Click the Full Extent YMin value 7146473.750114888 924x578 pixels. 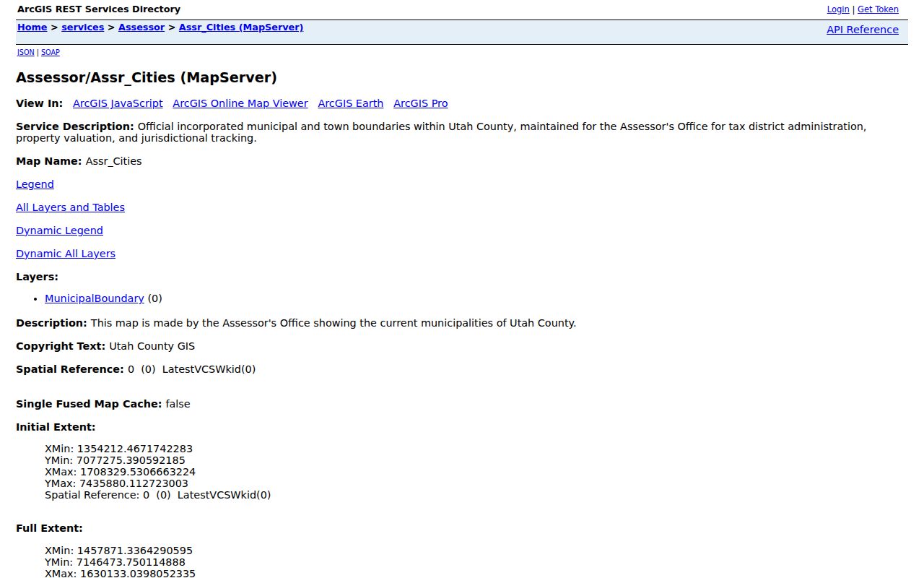pos(131,562)
